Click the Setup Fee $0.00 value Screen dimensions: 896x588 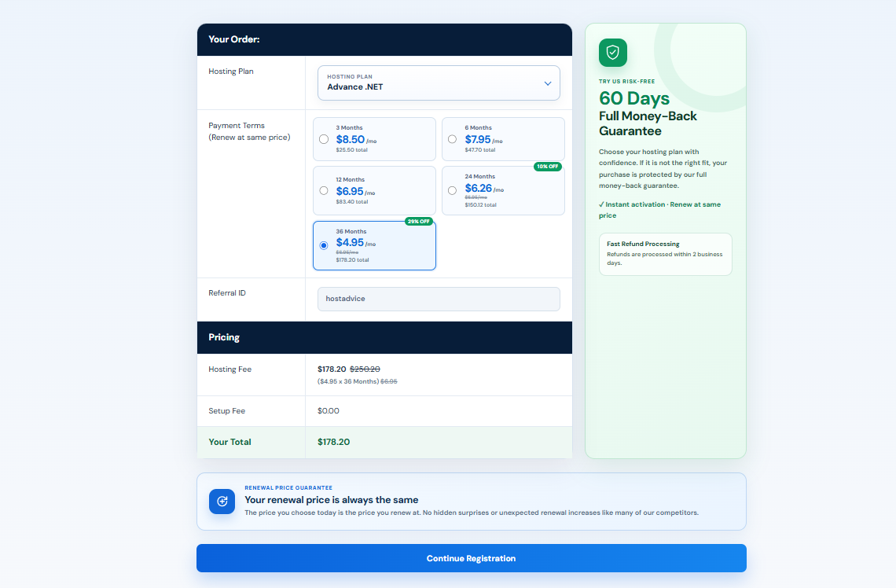pos(329,411)
